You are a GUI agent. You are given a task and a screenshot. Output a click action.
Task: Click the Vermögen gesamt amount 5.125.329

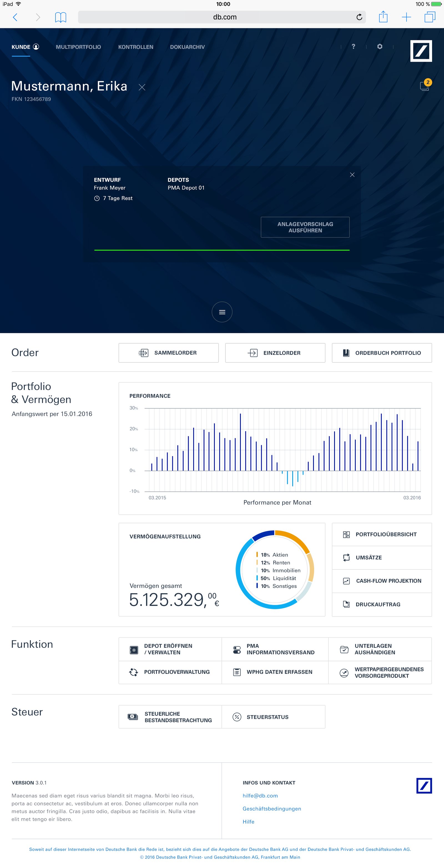pos(174,600)
